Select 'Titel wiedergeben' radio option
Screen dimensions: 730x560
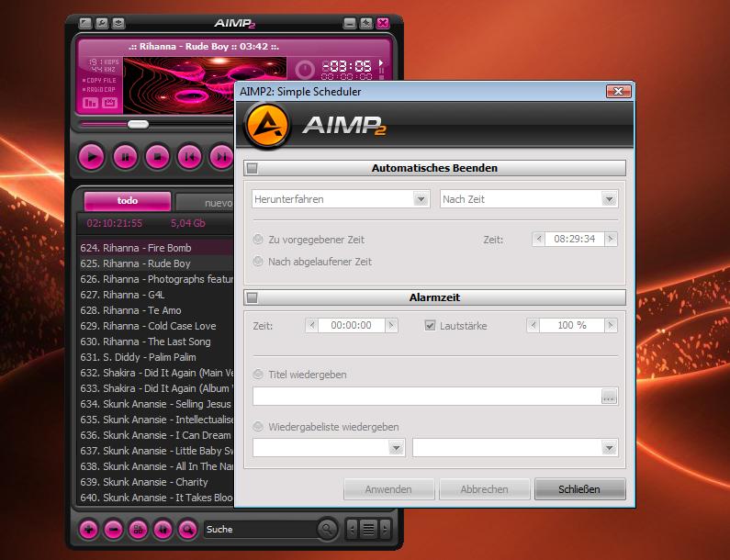tap(257, 375)
